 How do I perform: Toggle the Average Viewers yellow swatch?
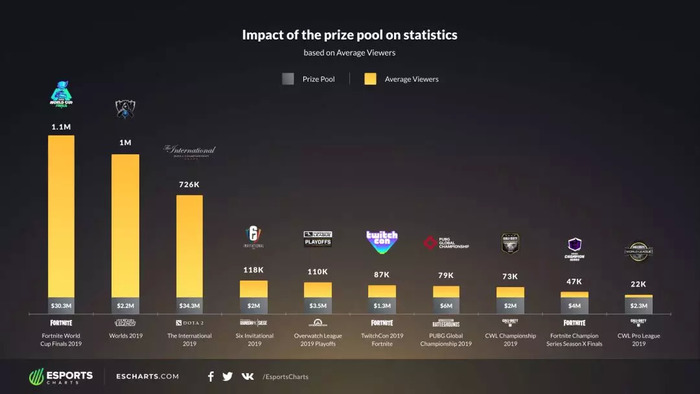click(x=370, y=79)
